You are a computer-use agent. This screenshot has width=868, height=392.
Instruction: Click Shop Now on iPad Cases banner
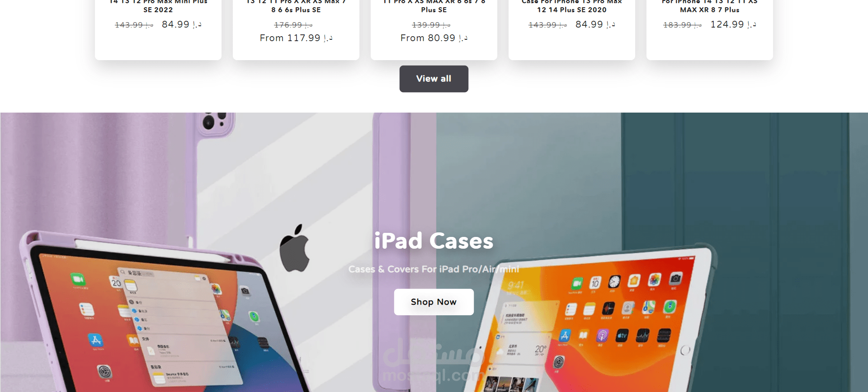click(x=434, y=302)
